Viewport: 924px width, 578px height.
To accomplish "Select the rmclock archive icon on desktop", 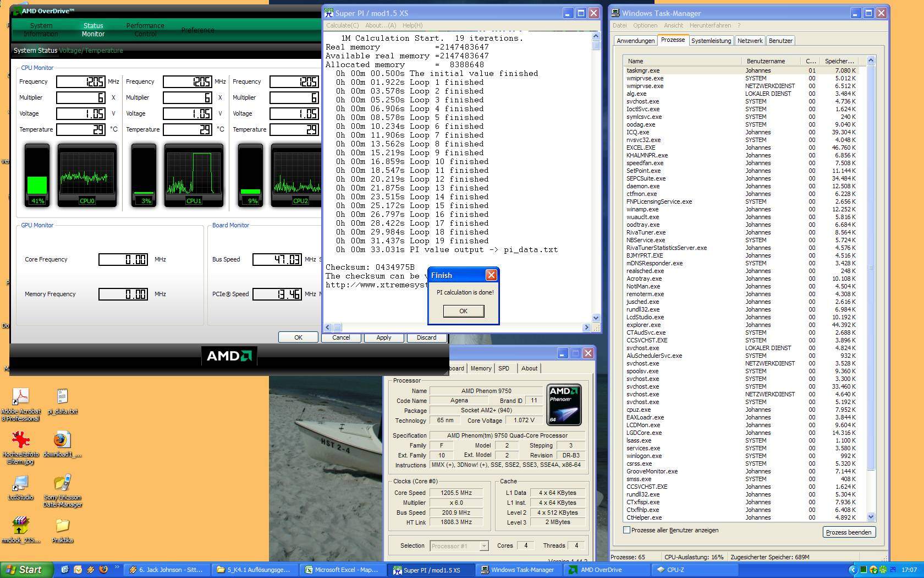I will point(20,530).
